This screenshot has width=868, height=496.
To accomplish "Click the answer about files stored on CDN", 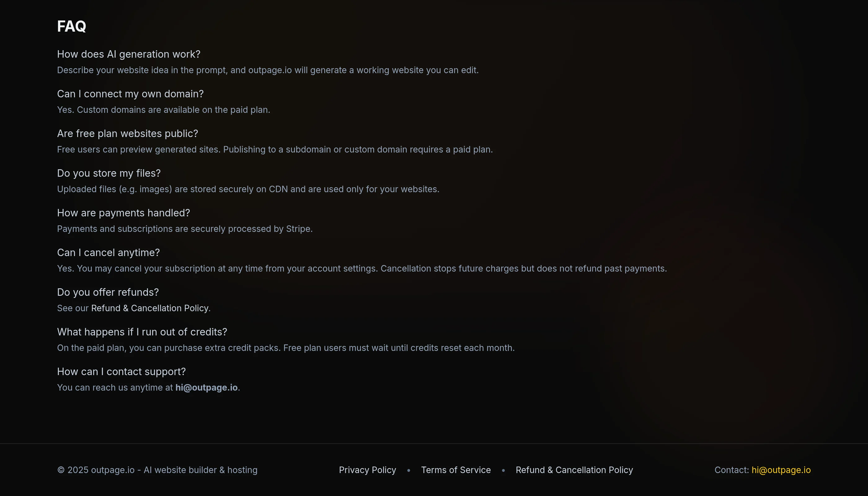I will point(248,189).
